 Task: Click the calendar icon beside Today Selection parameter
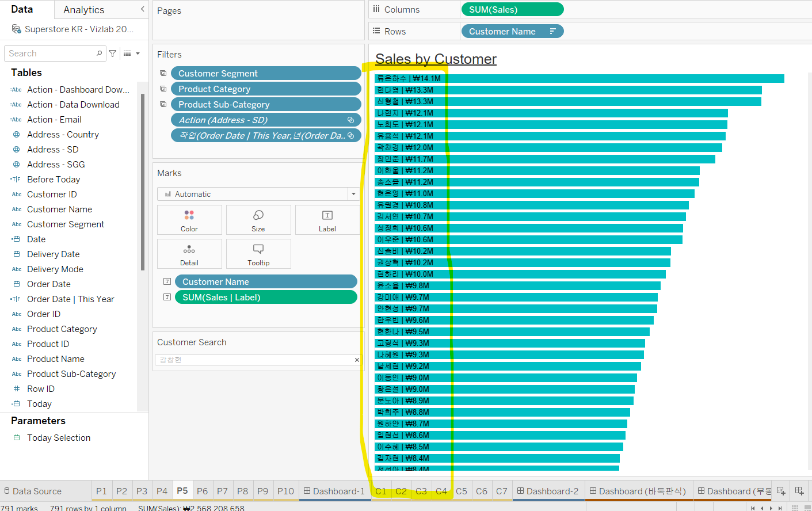coord(17,438)
